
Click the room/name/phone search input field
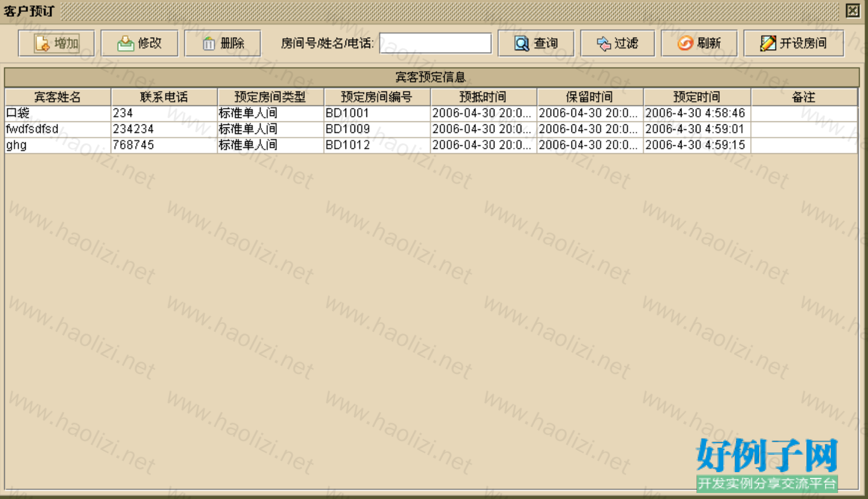[435, 43]
